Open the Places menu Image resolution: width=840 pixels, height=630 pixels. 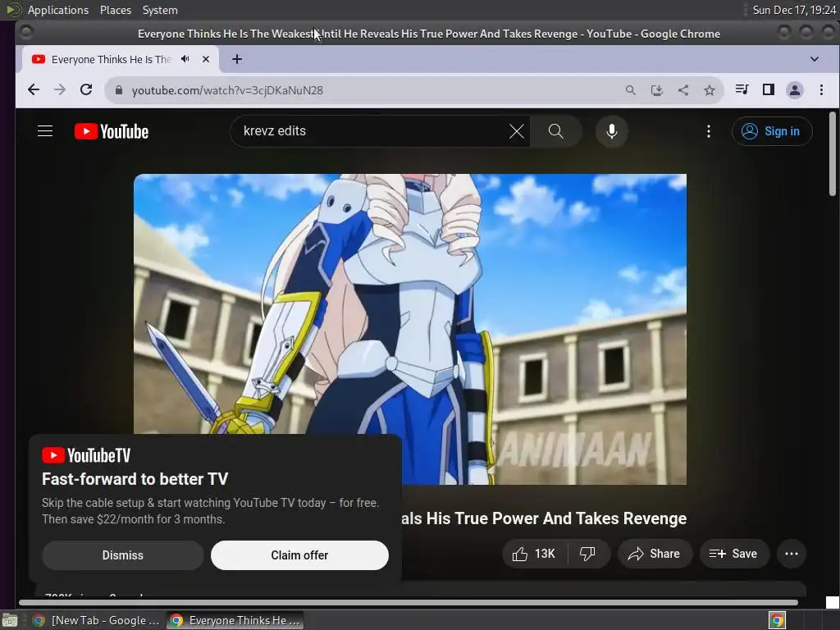115,10
